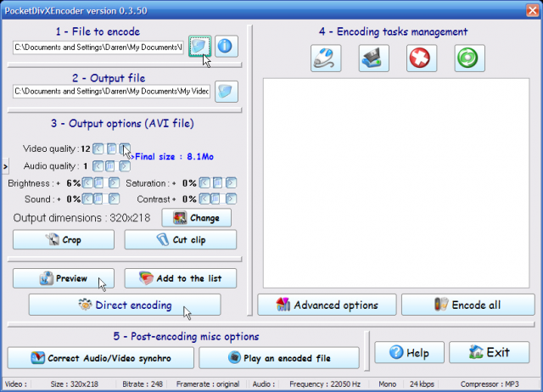Exit the application
Image resolution: width=543 pixels, height=392 pixels.
pyautogui.click(x=490, y=352)
